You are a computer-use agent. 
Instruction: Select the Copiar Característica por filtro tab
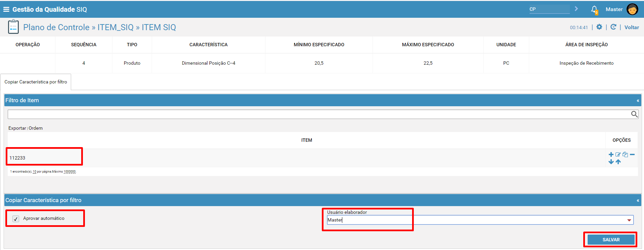coord(36,82)
